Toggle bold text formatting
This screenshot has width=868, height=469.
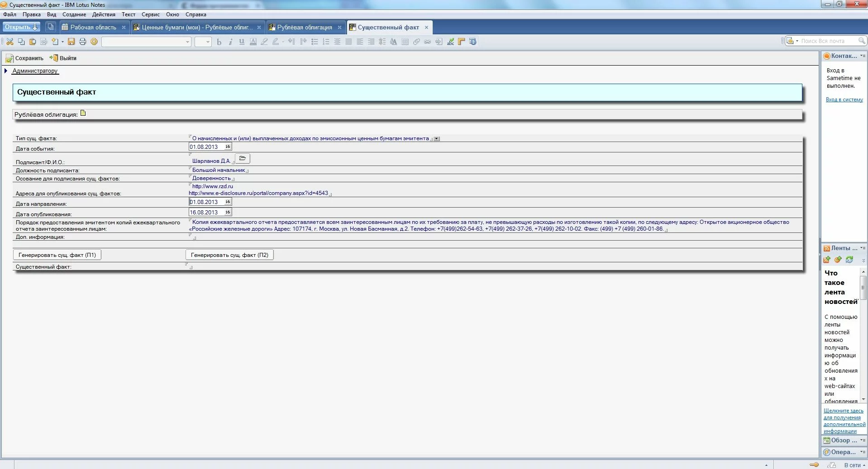coord(219,42)
